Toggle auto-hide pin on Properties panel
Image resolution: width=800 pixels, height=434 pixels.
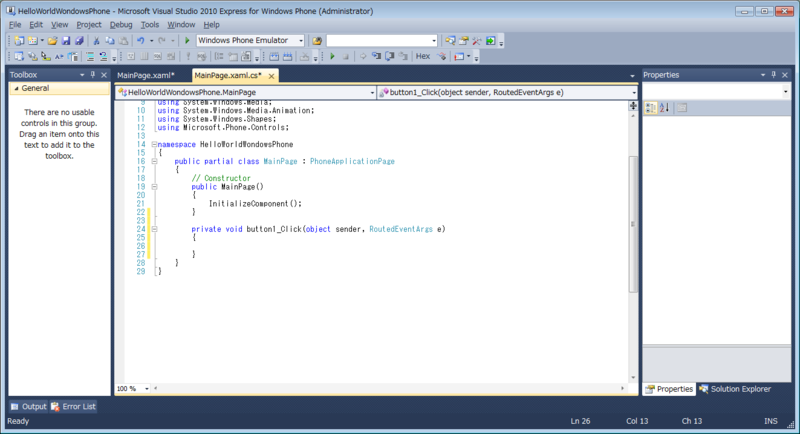[774, 75]
